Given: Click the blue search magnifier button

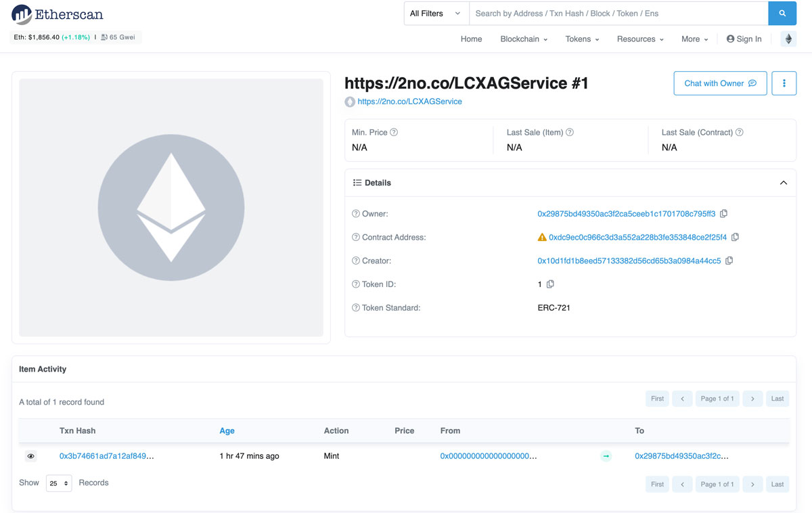Looking at the screenshot, I should (x=782, y=14).
